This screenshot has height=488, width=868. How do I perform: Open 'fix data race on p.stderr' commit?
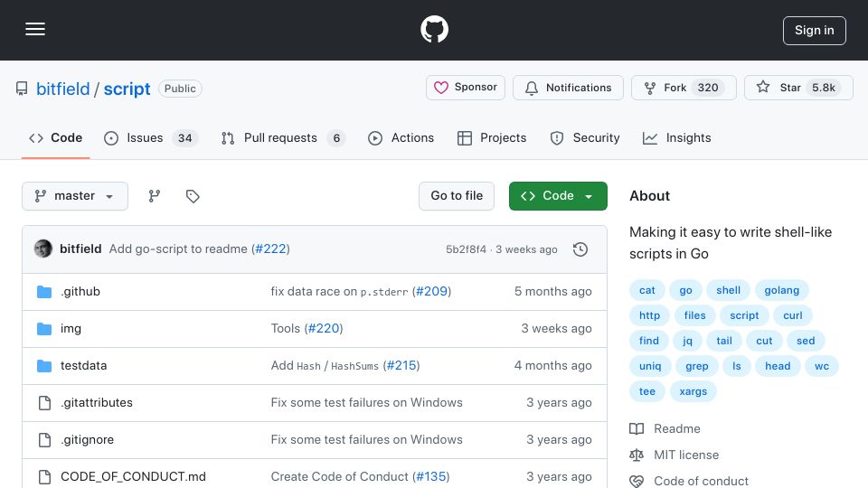click(x=339, y=292)
